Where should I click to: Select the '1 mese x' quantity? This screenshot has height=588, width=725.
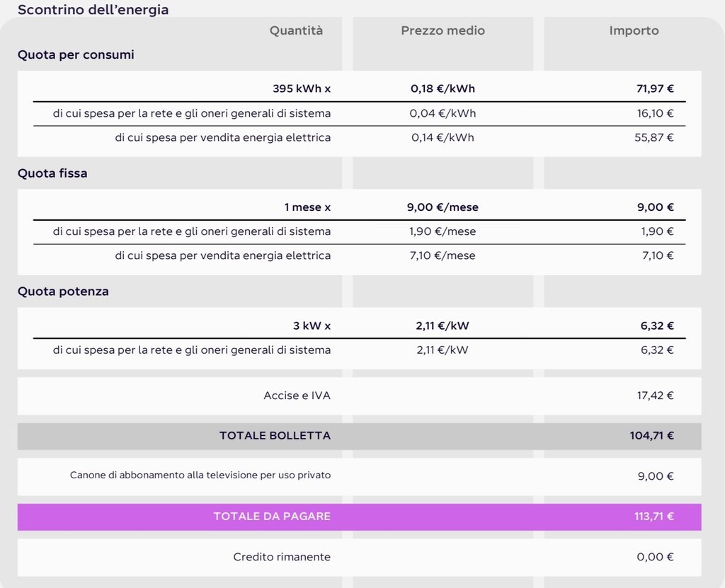(307, 207)
